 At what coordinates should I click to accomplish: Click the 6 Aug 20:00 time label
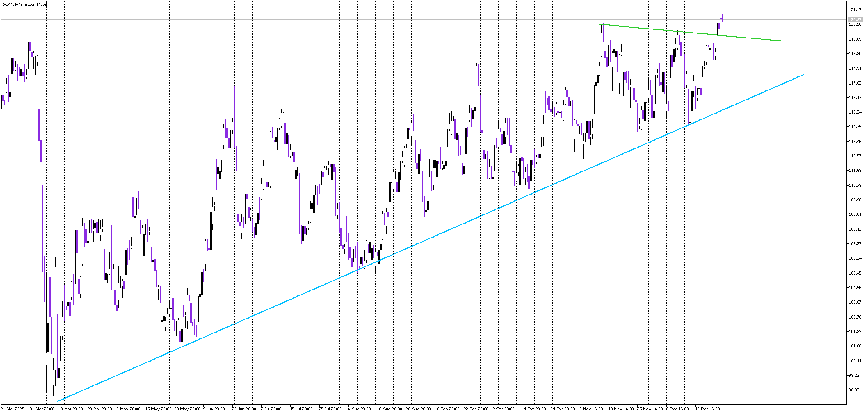[x=359, y=409]
